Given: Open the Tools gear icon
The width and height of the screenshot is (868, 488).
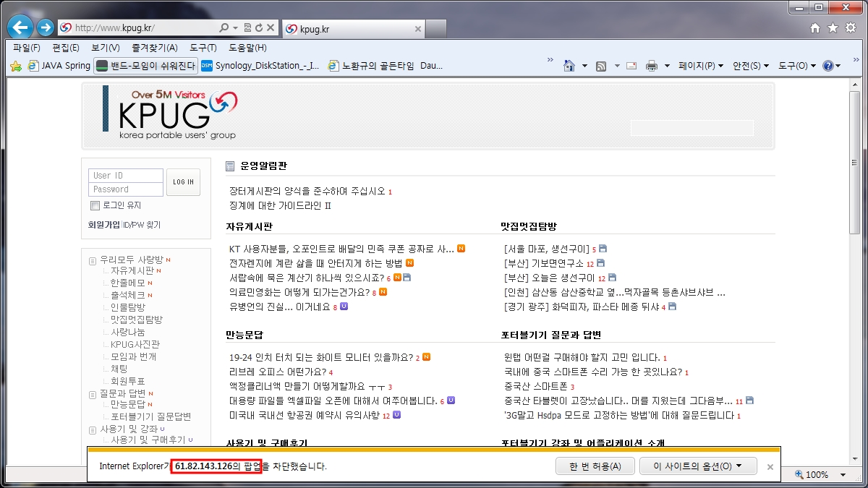Looking at the screenshot, I should click(849, 27).
